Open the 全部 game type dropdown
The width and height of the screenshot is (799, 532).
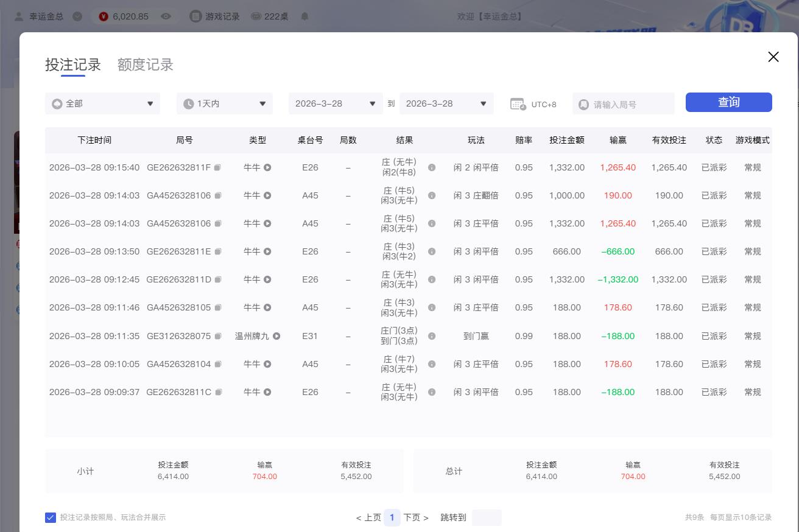pyautogui.click(x=102, y=103)
